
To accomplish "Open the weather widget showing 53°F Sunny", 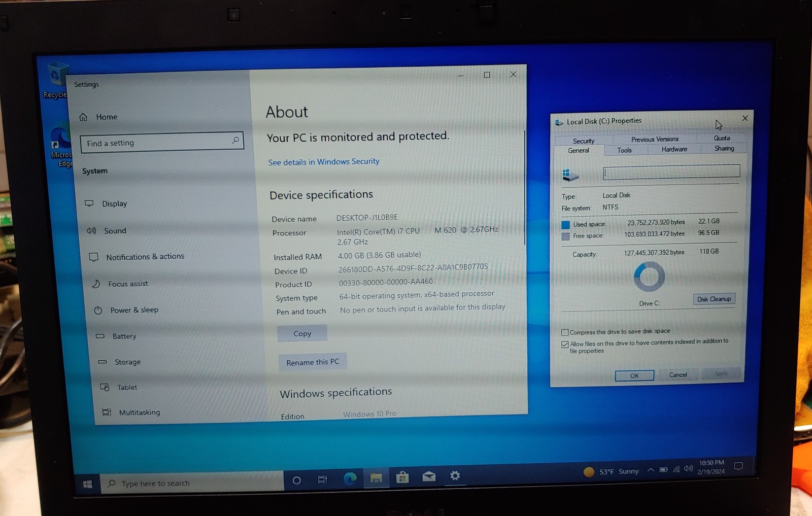I will 611,471.
